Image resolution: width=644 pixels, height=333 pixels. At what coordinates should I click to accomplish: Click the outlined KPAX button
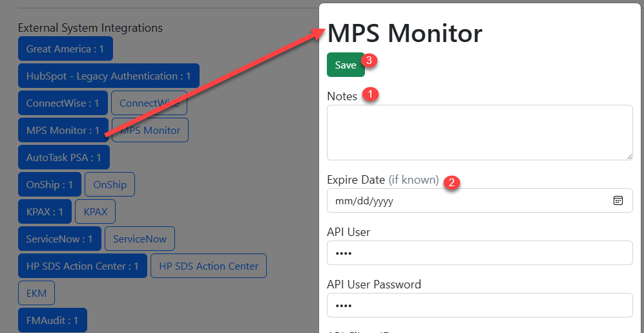96,211
